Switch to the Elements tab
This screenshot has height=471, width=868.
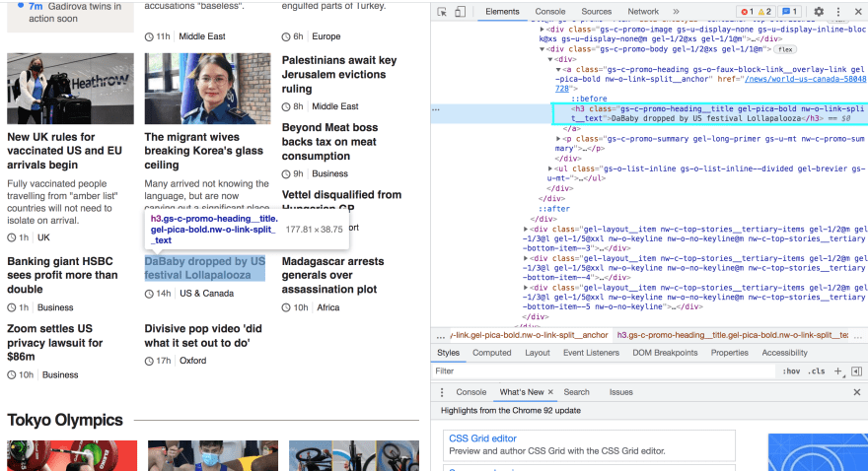[502, 12]
